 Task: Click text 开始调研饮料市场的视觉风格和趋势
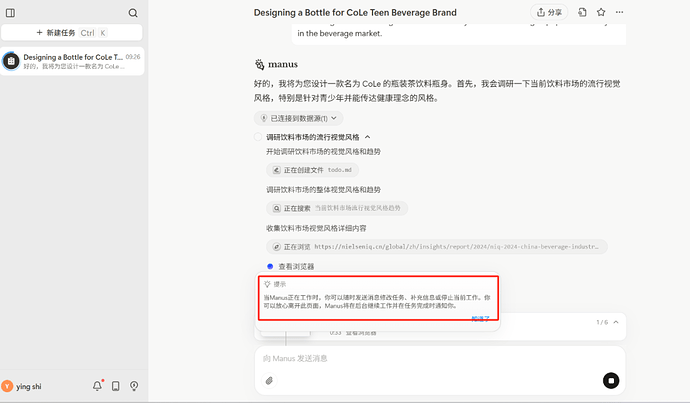(x=323, y=152)
